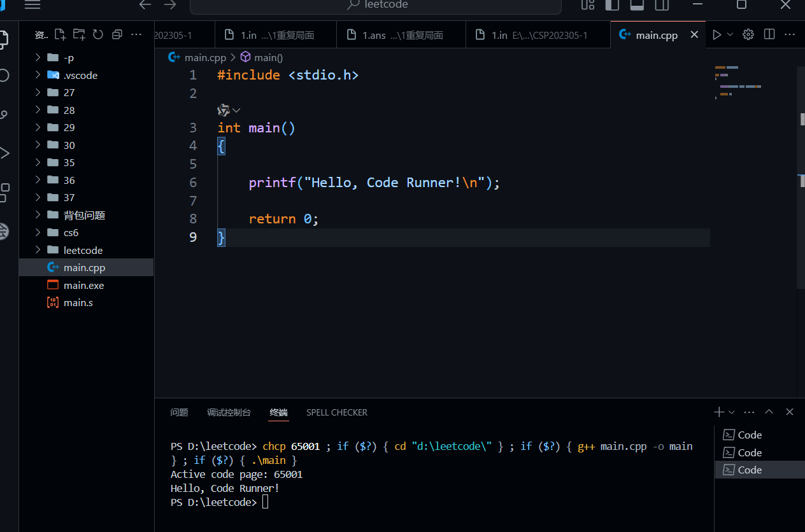Click the New File icon in Explorer
The image size is (805, 532).
pyautogui.click(x=60, y=34)
